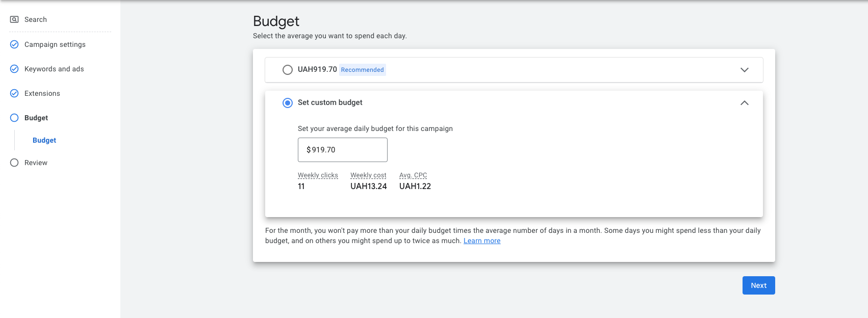Select the UAH919.70 recommended budget radio button

coord(288,70)
